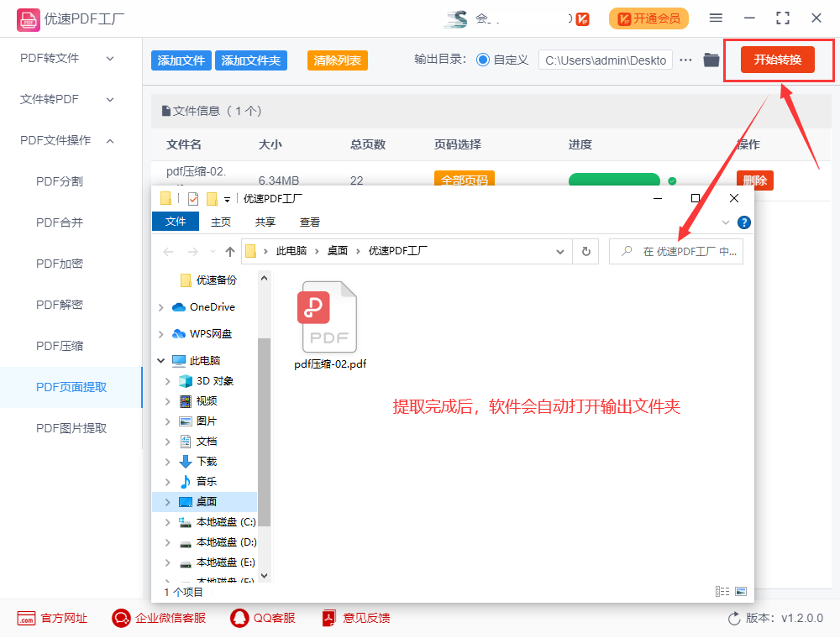
Task: Click the output directory path field
Action: click(606, 60)
